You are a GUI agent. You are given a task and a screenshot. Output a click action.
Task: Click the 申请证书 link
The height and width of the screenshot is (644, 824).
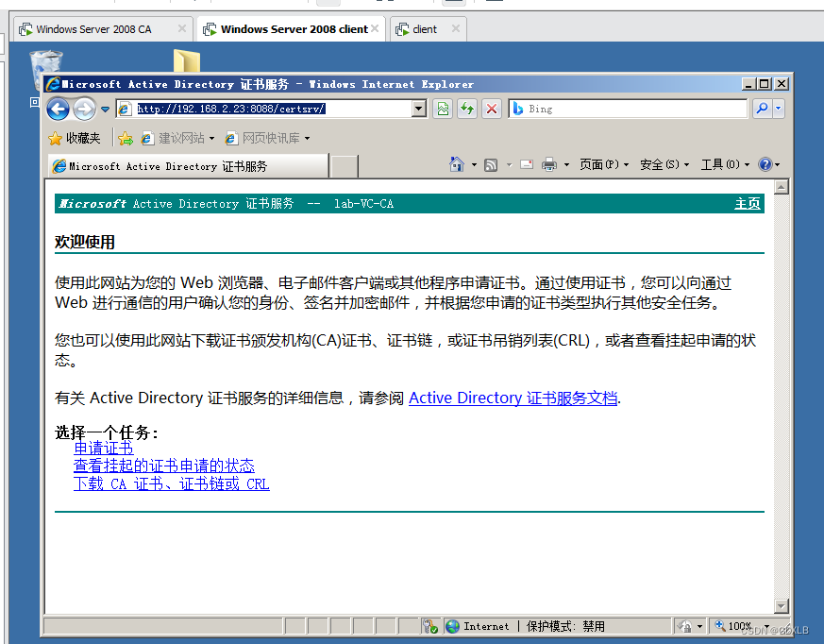coord(104,448)
